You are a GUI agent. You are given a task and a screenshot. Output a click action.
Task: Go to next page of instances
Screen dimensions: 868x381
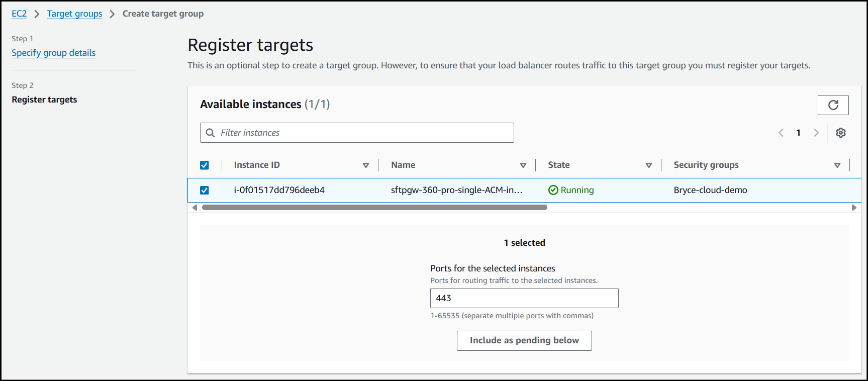(x=816, y=133)
